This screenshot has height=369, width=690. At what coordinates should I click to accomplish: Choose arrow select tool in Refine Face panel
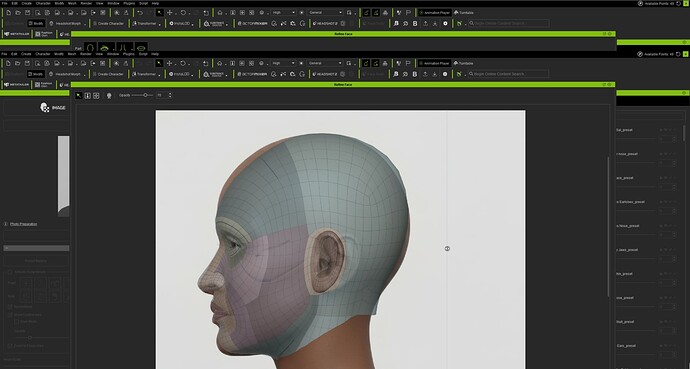[79, 95]
